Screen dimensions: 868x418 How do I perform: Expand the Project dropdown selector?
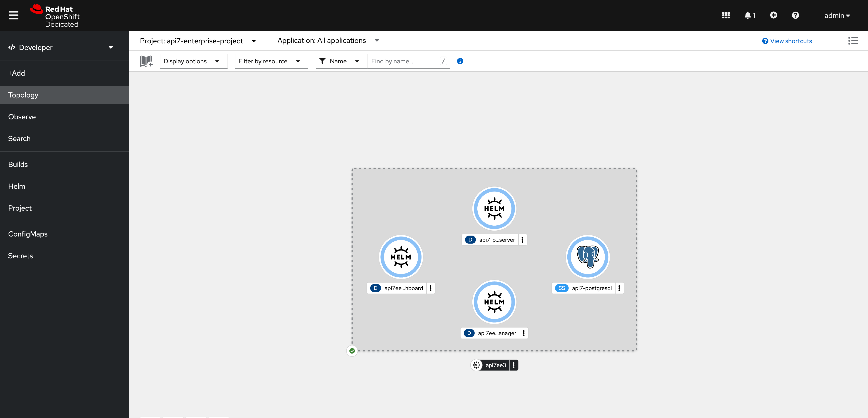coord(254,40)
